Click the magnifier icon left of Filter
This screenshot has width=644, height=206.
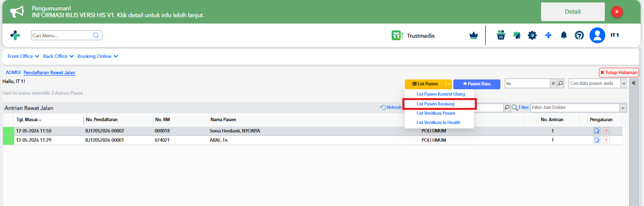[x=515, y=107]
